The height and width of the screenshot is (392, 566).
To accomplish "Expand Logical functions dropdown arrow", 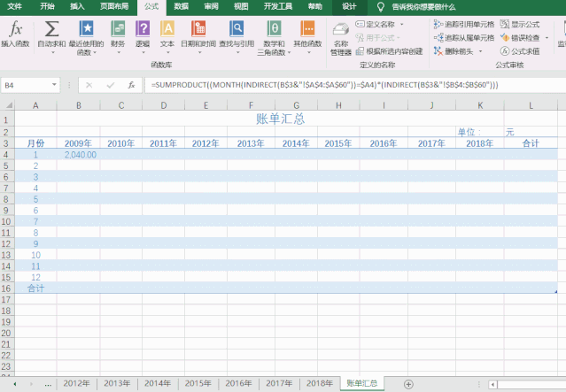I will (x=143, y=53).
